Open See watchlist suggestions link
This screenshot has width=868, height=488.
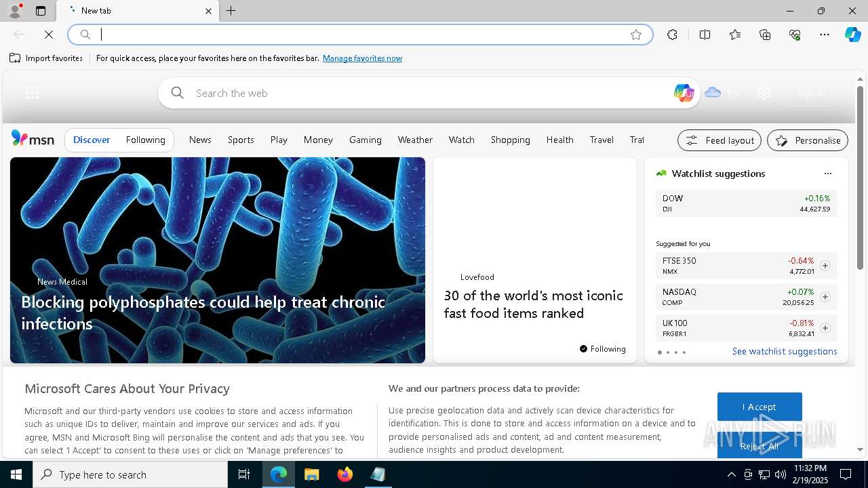(785, 351)
